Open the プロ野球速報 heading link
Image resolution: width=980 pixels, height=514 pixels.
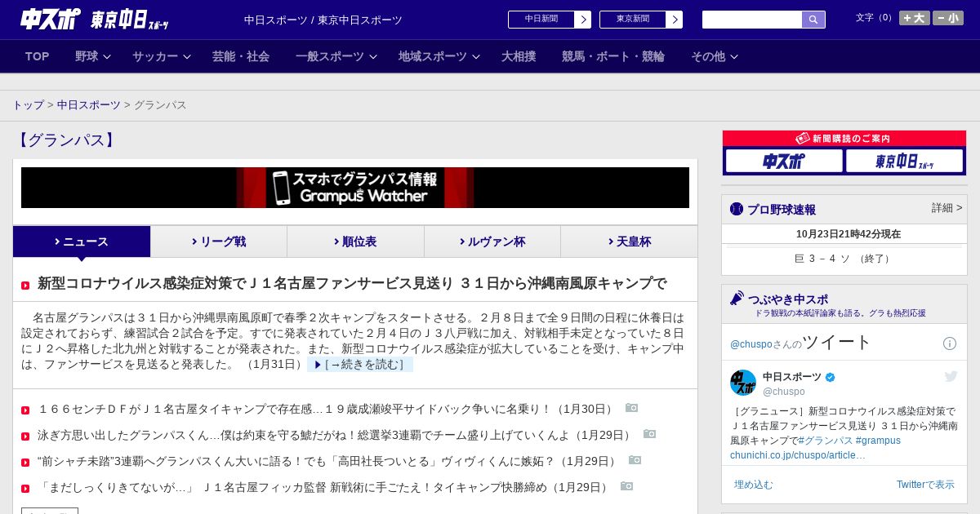(782, 210)
